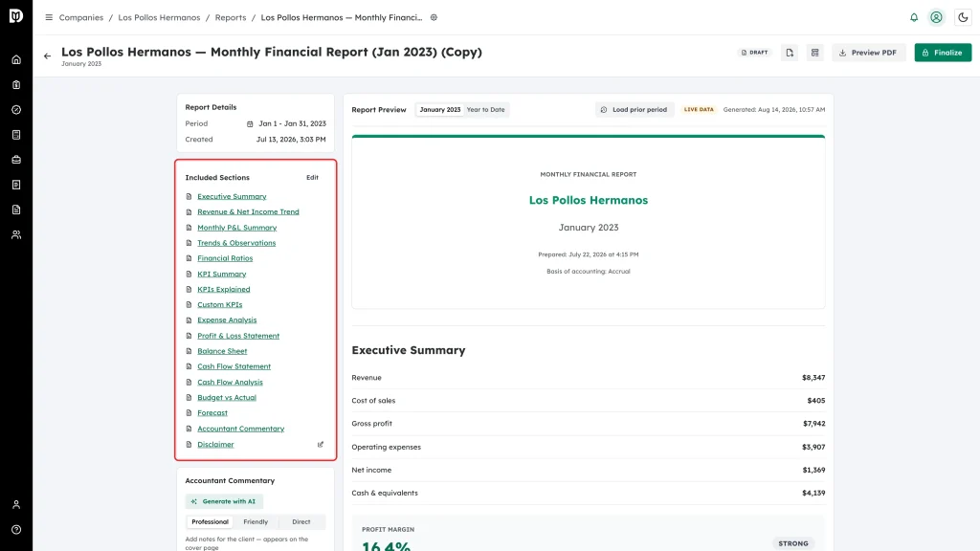Open the user account avatar
The height and width of the screenshot is (551, 980).
pyautogui.click(x=936, y=17)
